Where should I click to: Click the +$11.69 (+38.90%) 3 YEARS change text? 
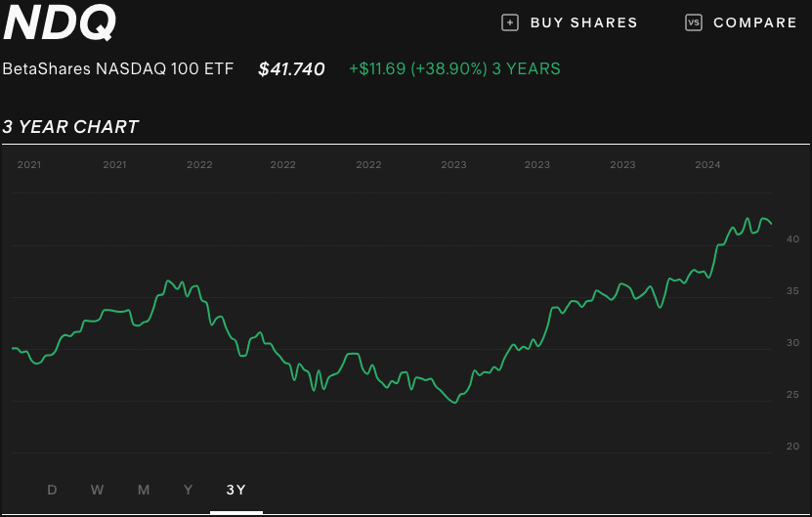454,68
